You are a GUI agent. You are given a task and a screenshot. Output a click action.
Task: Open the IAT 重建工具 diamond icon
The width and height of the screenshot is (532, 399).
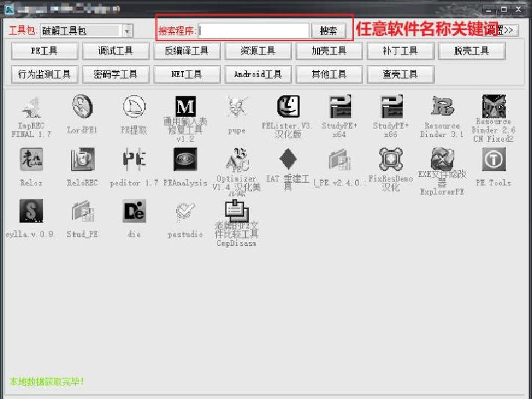tap(288, 159)
